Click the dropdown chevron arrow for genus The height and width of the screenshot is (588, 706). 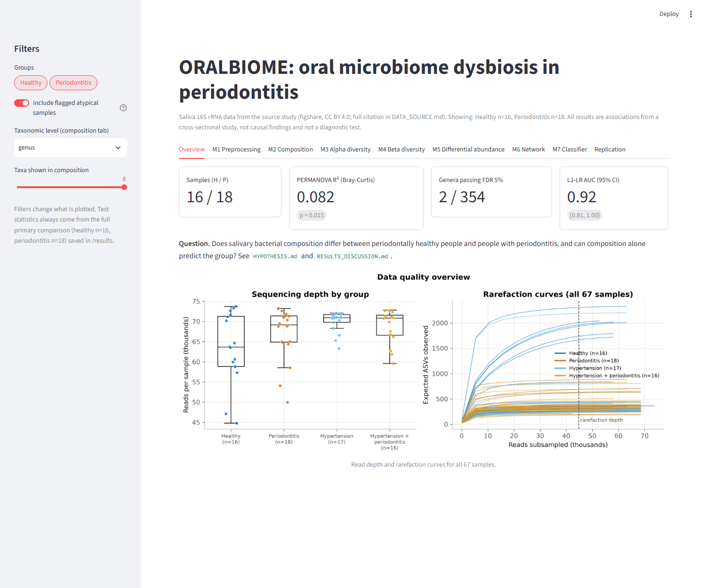[118, 148]
